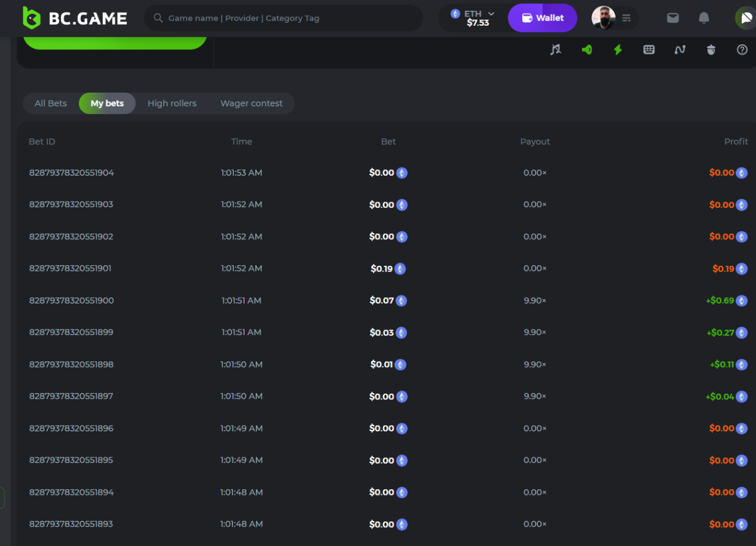The width and height of the screenshot is (756, 546).
Task: Switch to the High rollers tab
Action: click(172, 103)
